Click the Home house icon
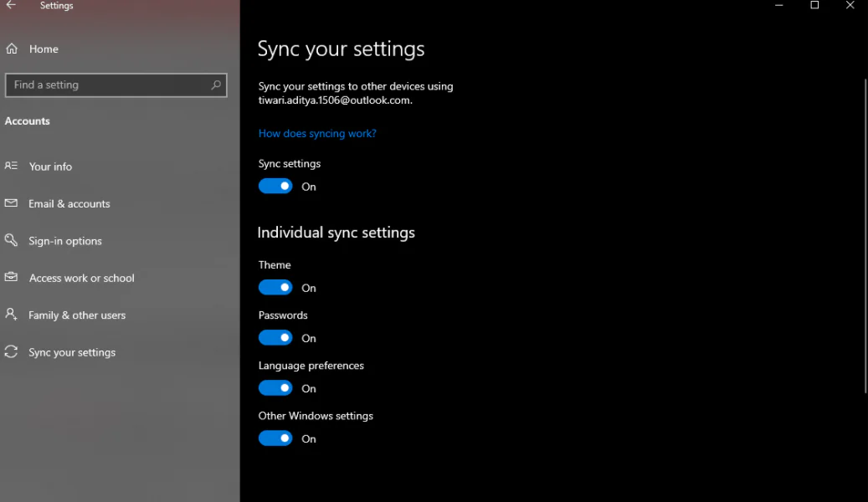Viewport: 868px width, 502px height. (12, 49)
